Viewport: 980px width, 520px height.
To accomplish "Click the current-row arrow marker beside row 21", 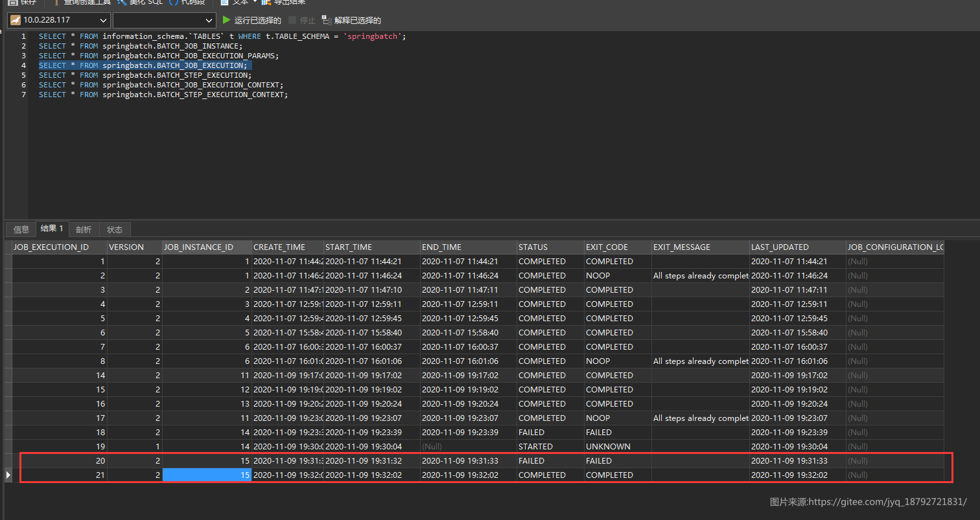I will pyautogui.click(x=8, y=475).
